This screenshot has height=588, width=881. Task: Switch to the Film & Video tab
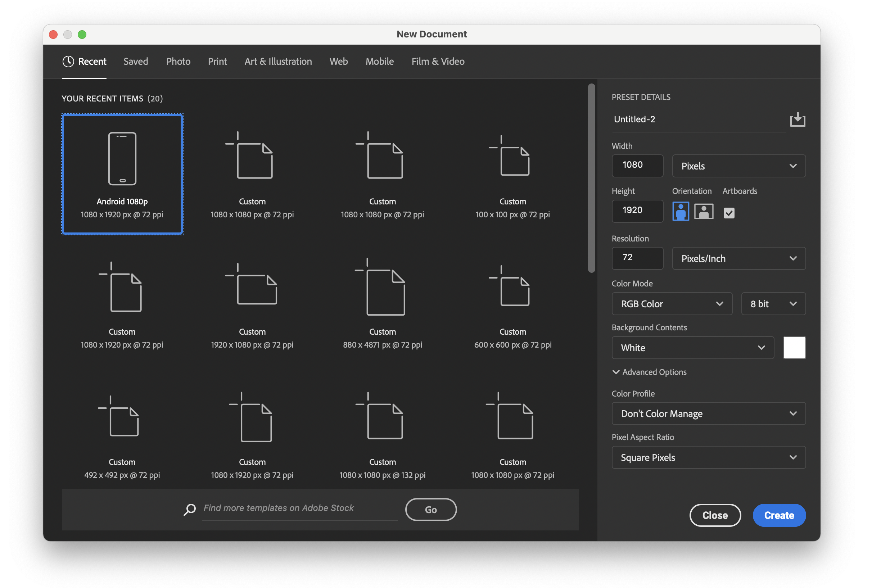[x=438, y=62]
